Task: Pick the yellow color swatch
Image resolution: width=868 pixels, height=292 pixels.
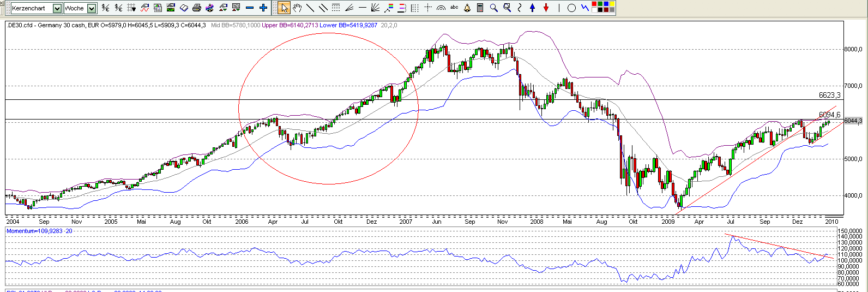Action: point(612,4)
